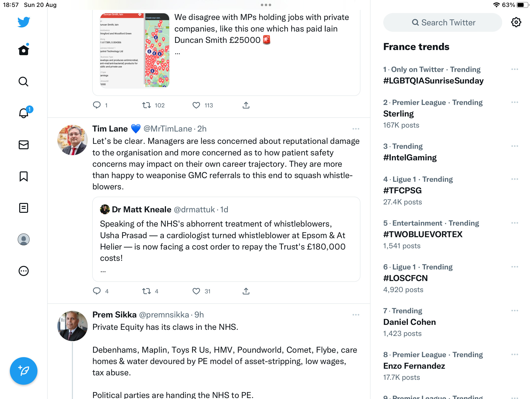Open the #IntelGaming trending topic
Screen dimensions: 532x399
410,157
